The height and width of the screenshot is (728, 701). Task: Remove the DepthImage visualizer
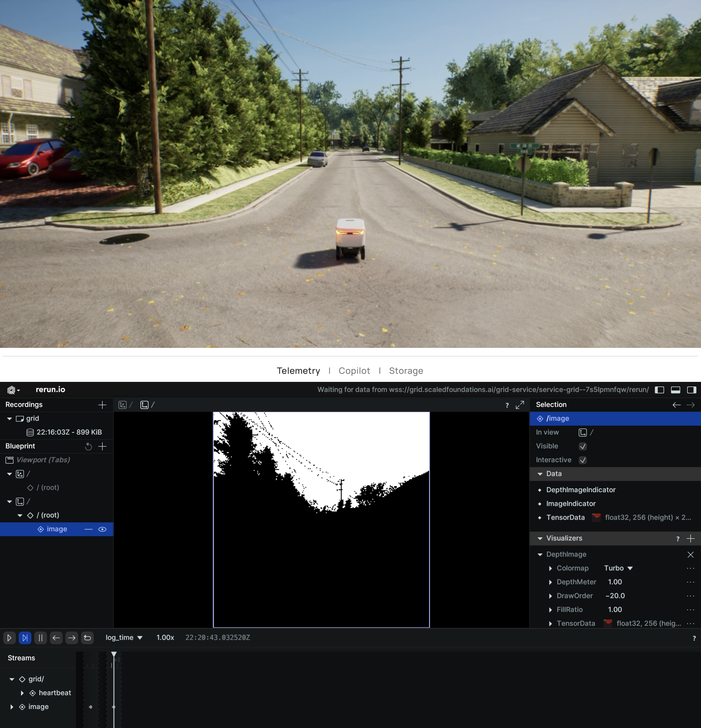[691, 555]
